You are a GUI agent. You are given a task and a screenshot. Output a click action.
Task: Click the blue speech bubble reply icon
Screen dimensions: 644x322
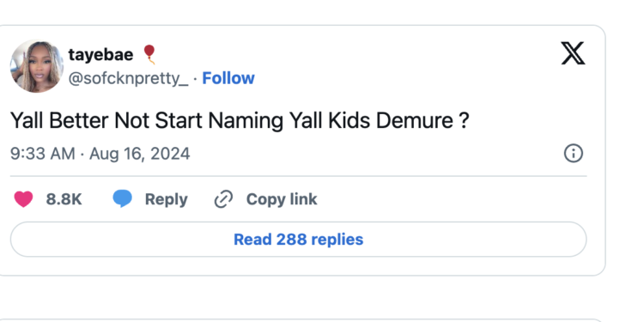[x=123, y=199]
